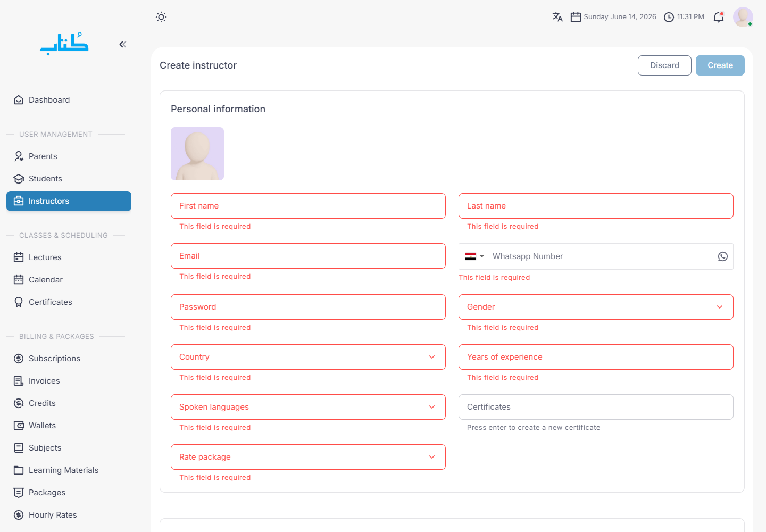Click the Create button
Viewport: 766px width, 532px height.
pos(720,65)
